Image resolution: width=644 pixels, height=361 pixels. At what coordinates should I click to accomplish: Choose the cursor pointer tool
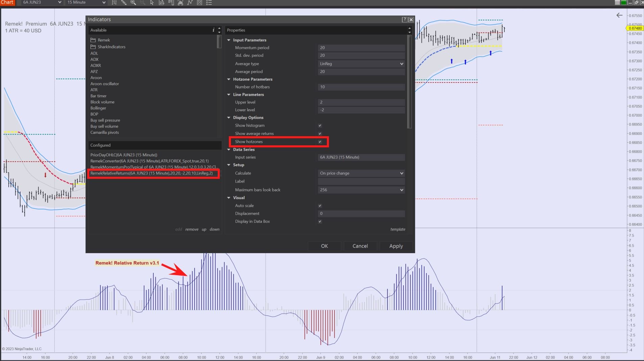(152, 2)
